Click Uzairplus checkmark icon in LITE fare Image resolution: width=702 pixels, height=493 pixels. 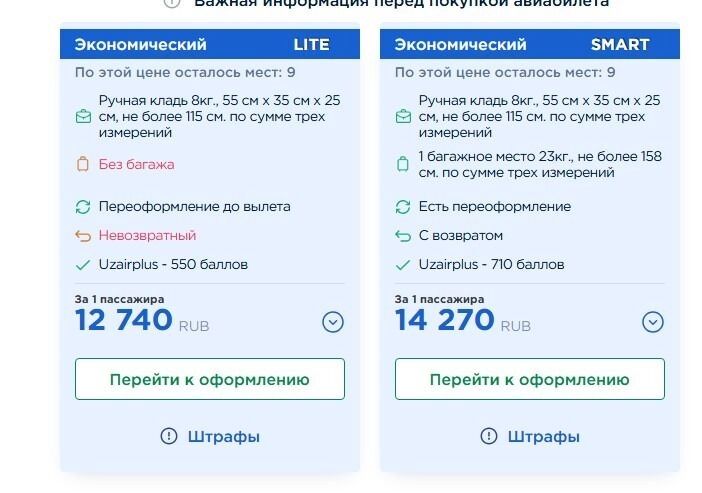(83, 265)
